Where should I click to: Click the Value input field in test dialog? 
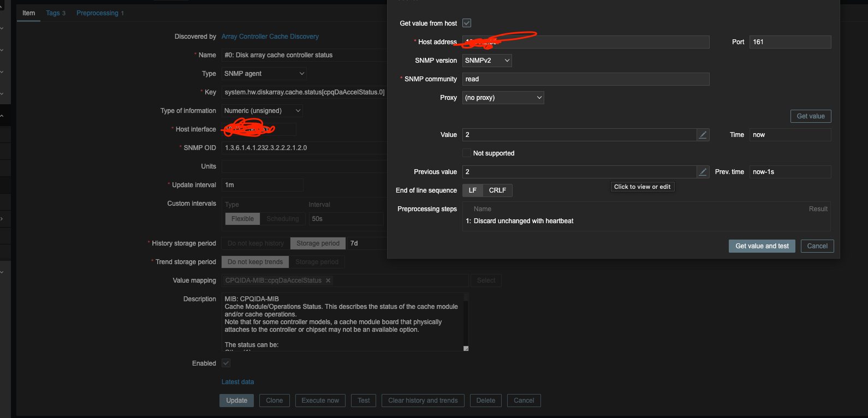(580, 135)
